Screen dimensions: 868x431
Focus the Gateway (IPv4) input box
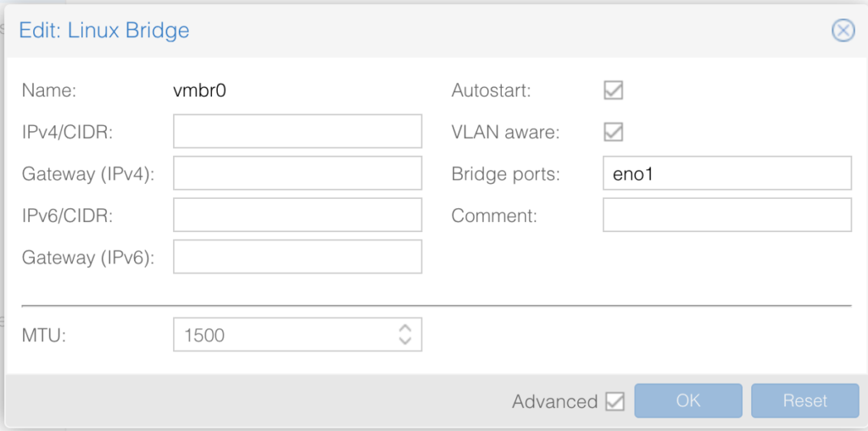pos(298,173)
